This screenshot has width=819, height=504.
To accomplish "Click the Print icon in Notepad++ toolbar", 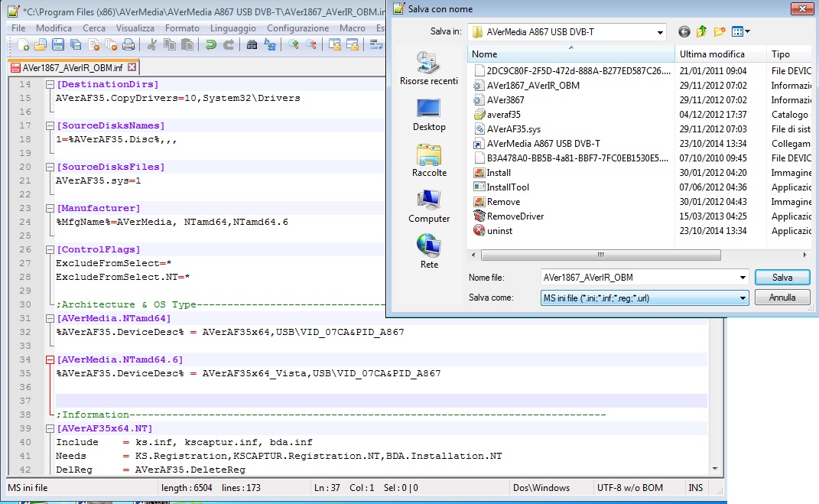I will 128,45.
